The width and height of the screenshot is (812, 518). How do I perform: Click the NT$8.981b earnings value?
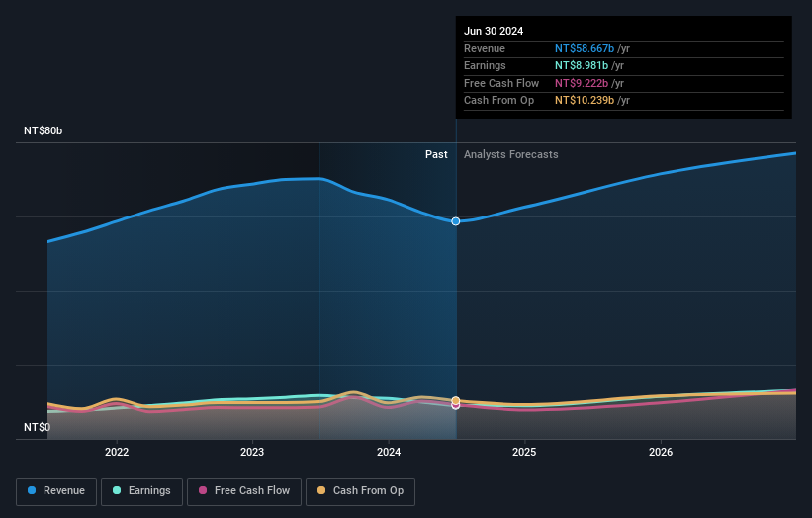[x=582, y=65]
